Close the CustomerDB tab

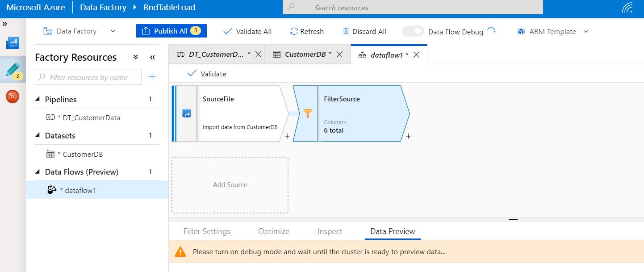[x=339, y=54]
